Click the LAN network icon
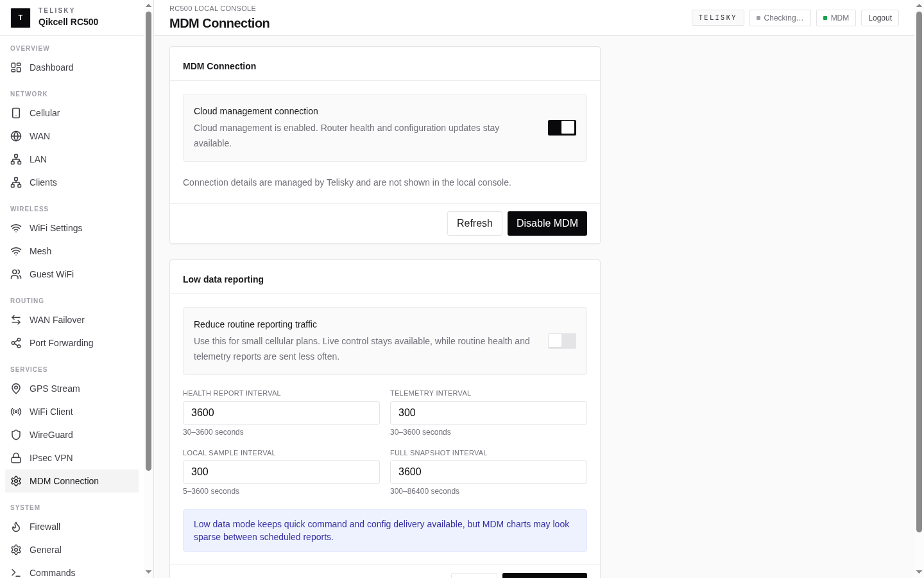Screen dimensions: 924x578 [16, 159]
